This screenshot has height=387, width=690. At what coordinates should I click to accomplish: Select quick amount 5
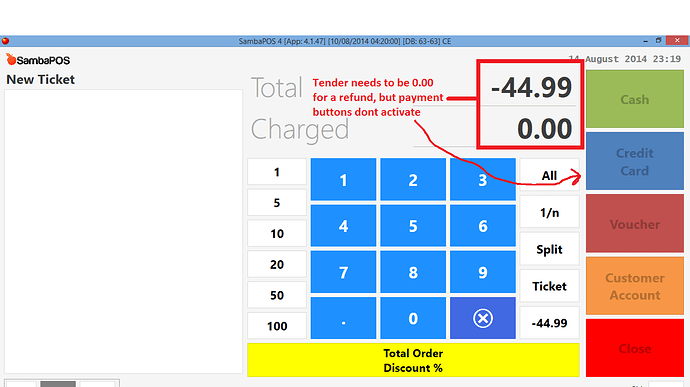(x=277, y=203)
